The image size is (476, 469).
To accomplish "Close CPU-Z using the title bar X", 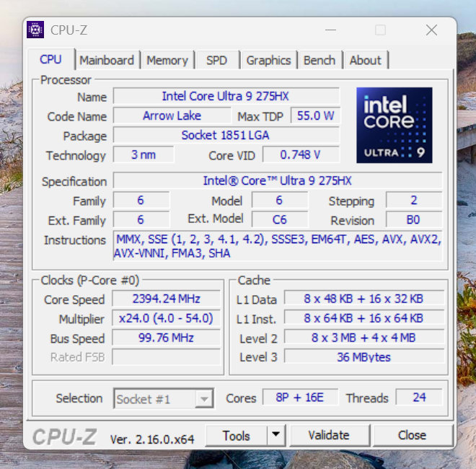I will point(431,30).
